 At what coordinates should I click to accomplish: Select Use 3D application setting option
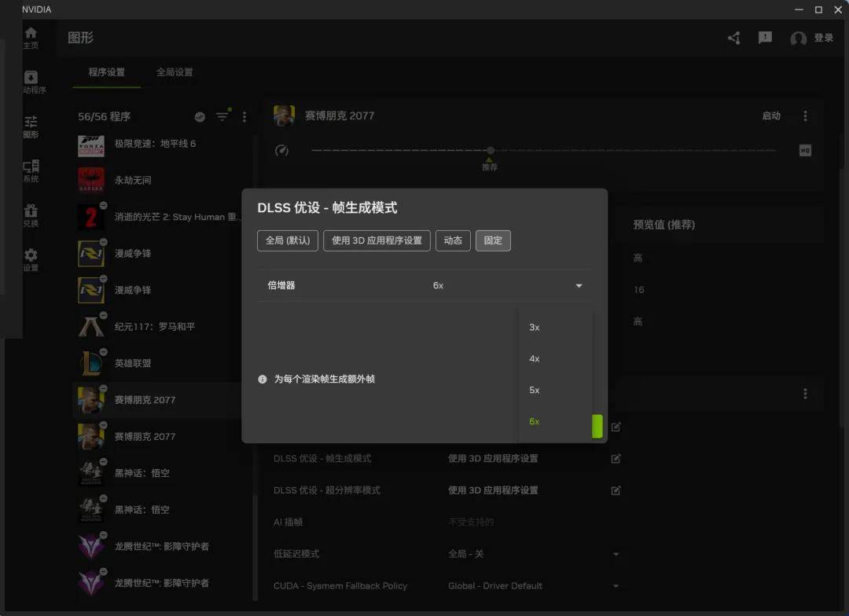coord(377,240)
